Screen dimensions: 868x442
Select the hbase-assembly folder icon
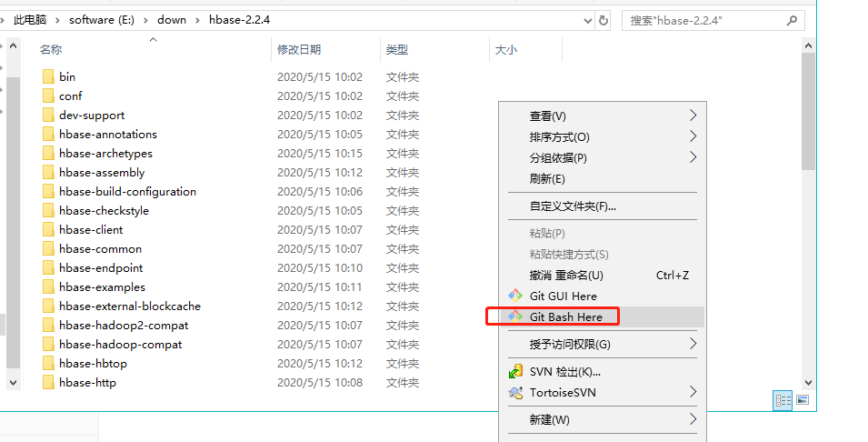(48, 172)
